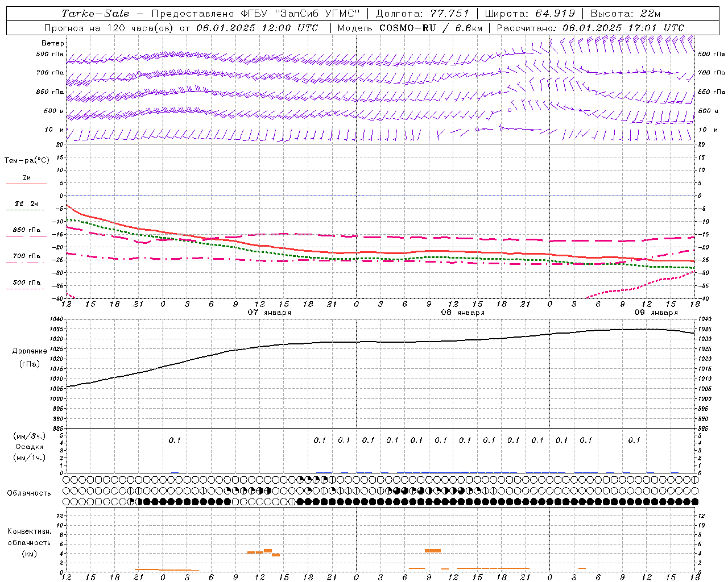Click the orange convective bars around 12h on 07 января

pyautogui.click(x=263, y=552)
